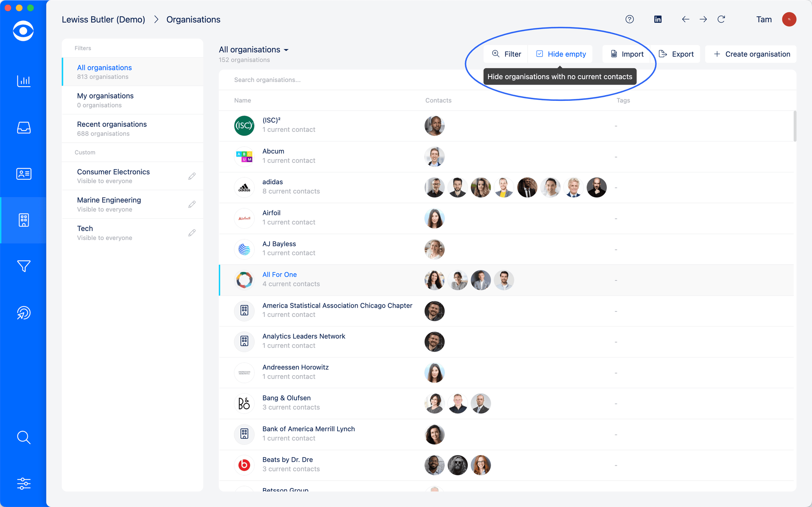Click the Import button

click(x=627, y=54)
